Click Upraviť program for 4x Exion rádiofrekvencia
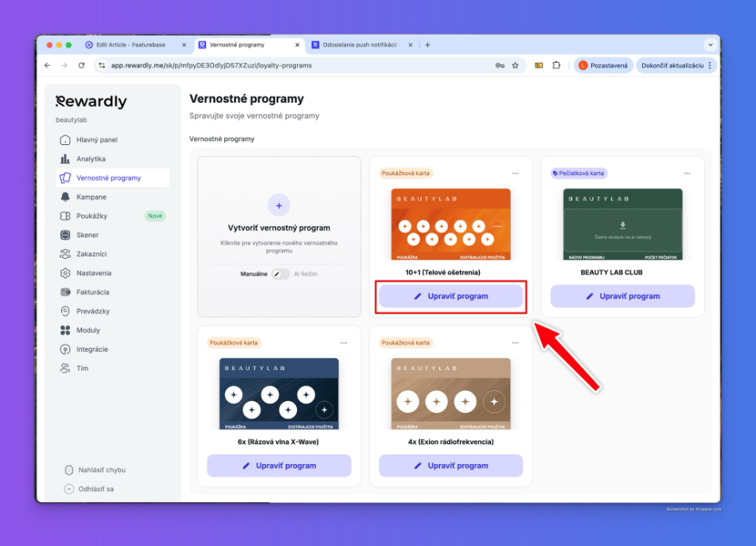 coord(450,466)
